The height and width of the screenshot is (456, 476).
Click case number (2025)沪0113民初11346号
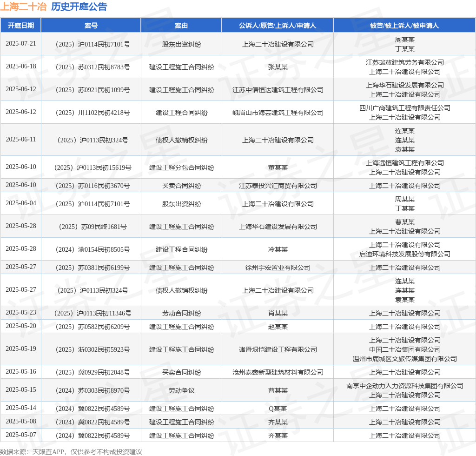click(93, 313)
